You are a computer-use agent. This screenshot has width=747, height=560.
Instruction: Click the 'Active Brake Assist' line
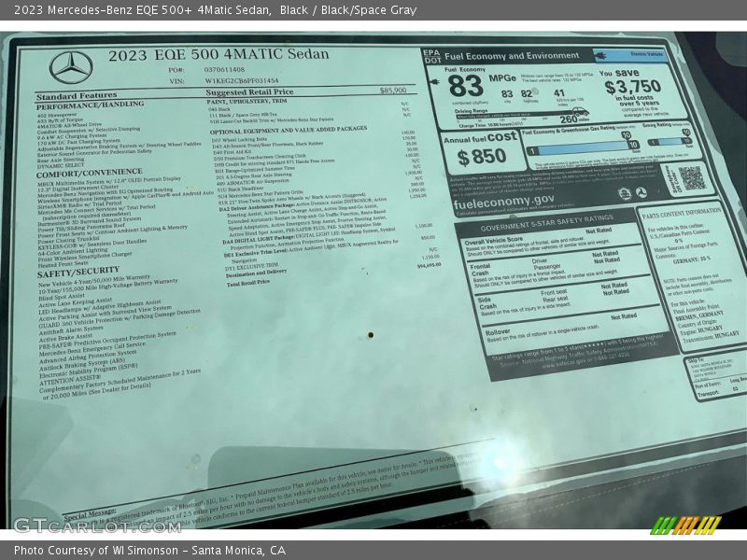(65, 338)
